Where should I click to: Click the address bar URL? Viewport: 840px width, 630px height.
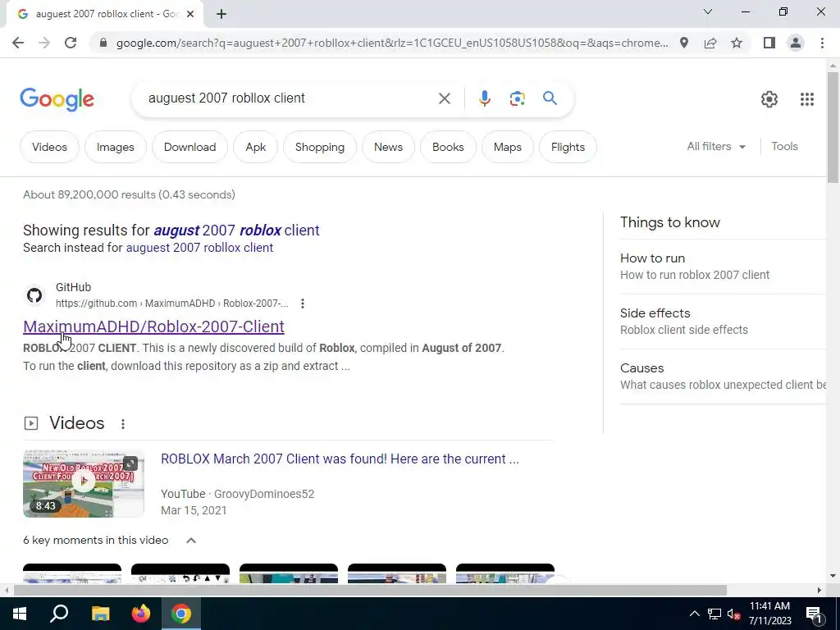point(391,43)
